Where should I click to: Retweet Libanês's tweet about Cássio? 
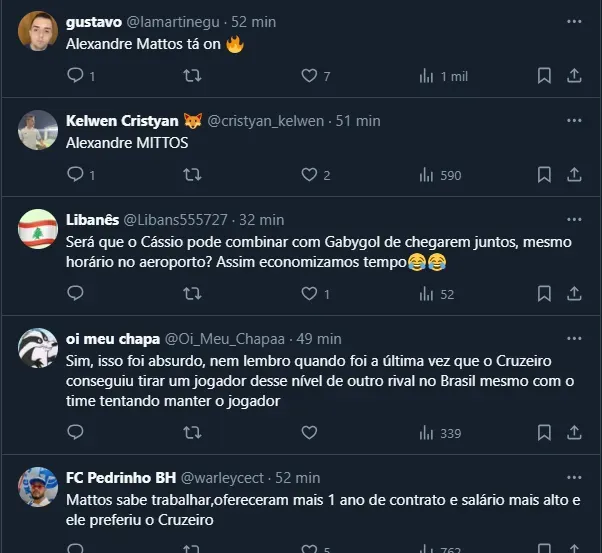point(193,294)
